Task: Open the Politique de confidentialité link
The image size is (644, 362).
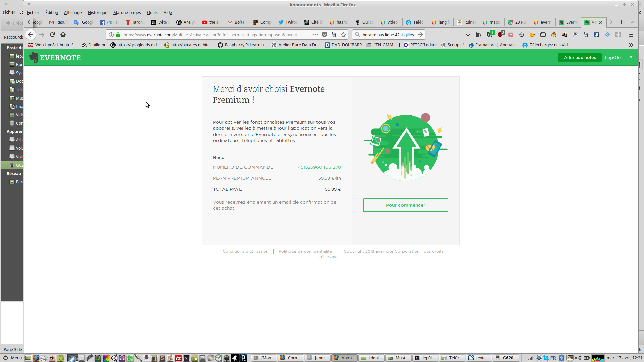Action: tap(305, 251)
